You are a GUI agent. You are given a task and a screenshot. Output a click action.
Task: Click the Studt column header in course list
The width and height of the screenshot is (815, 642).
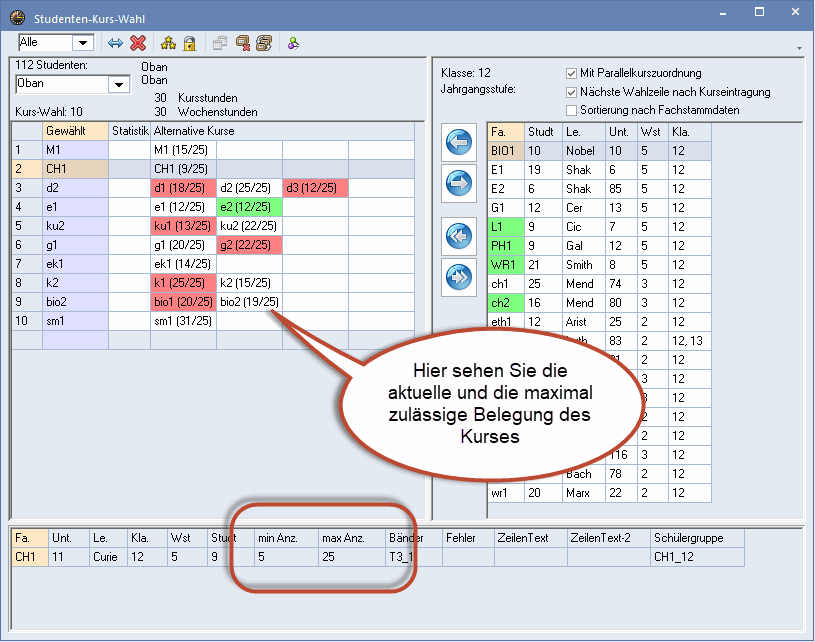[543, 132]
